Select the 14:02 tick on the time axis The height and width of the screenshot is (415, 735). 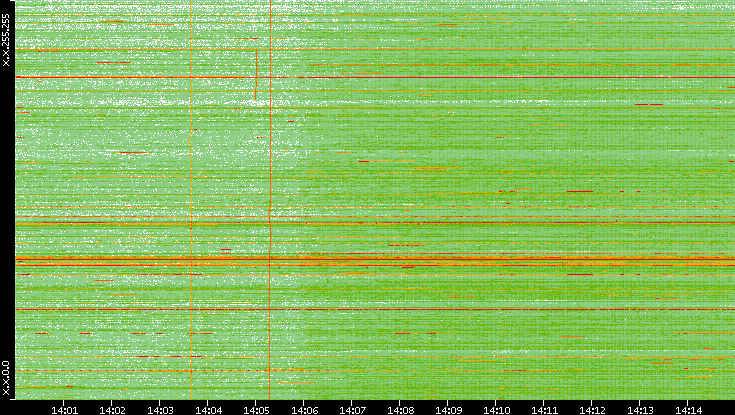(x=113, y=408)
